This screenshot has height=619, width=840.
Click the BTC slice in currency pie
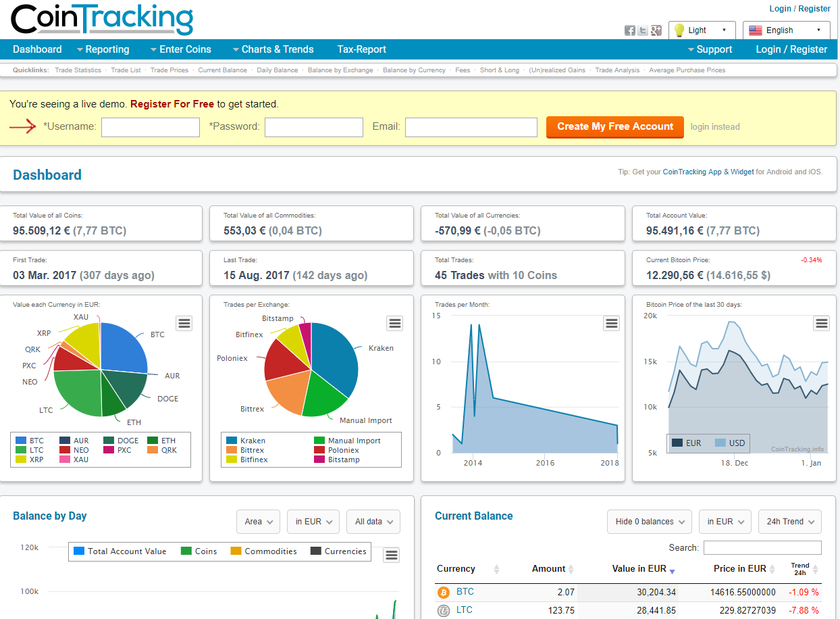(x=123, y=346)
